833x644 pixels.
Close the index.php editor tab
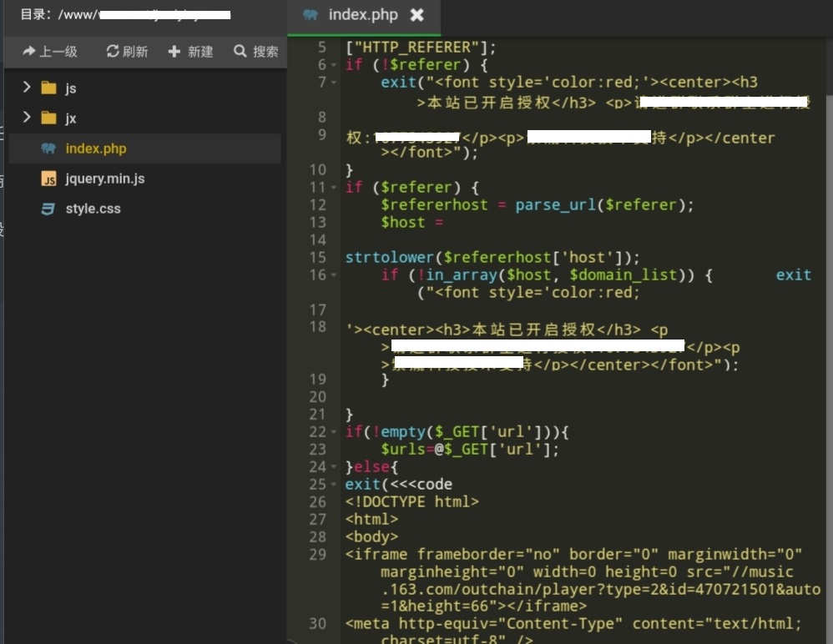(417, 15)
